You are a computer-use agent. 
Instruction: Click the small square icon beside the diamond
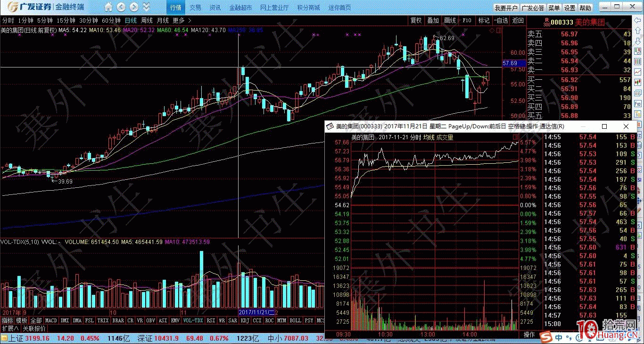coord(499,30)
